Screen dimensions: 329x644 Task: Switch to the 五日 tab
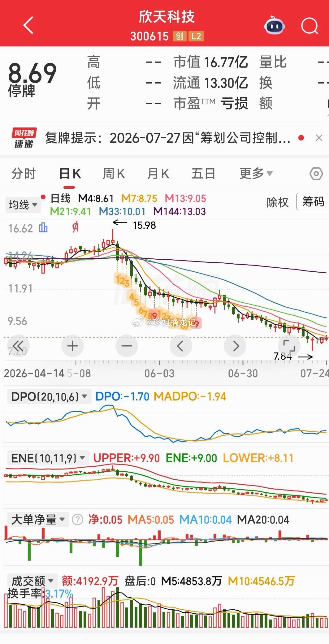203,174
